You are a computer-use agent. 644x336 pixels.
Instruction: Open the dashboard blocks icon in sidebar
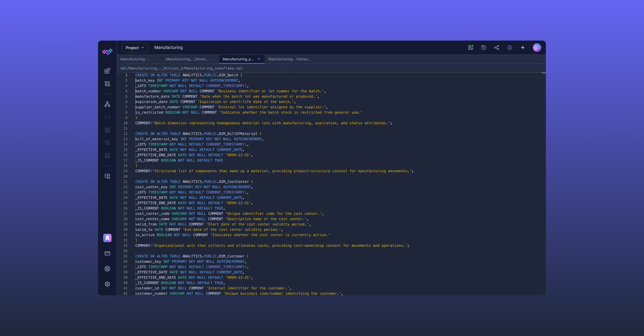click(107, 71)
